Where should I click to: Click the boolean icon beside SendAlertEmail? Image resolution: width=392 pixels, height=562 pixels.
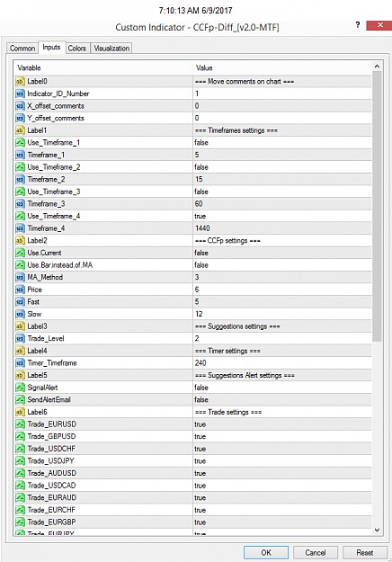tap(20, 399)
